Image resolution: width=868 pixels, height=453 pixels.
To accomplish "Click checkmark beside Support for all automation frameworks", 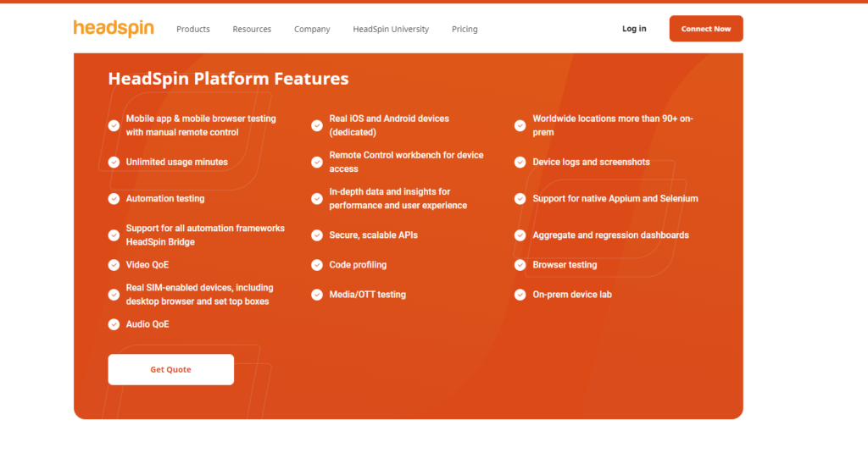I will point(114,235).
